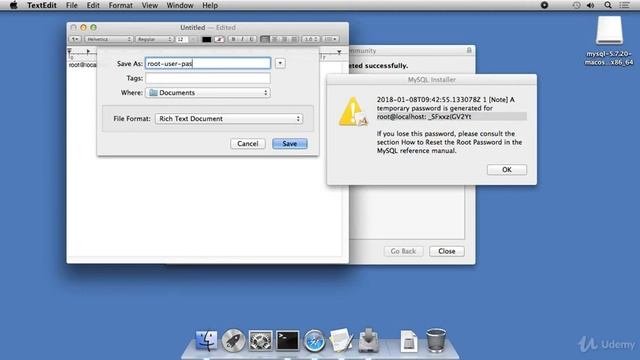Click Cancel in the save dialog
The image size is (640, 360).
pos(248,144)
